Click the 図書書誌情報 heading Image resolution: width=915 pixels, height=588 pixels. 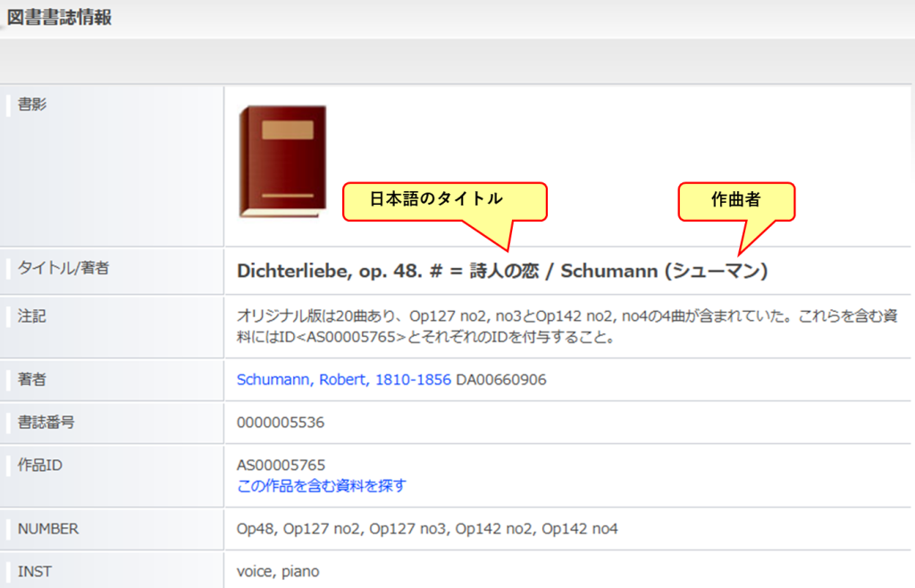(59, 18)
